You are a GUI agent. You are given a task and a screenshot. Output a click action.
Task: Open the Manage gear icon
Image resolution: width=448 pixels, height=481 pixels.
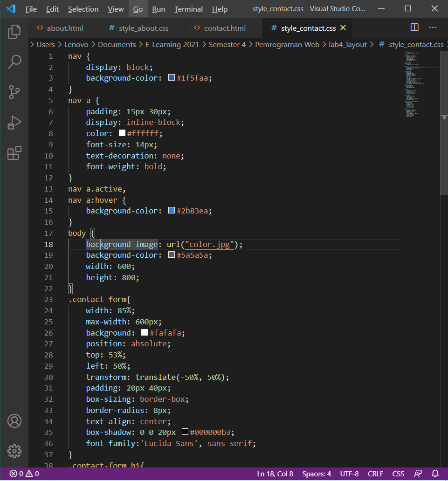[14, 451]
